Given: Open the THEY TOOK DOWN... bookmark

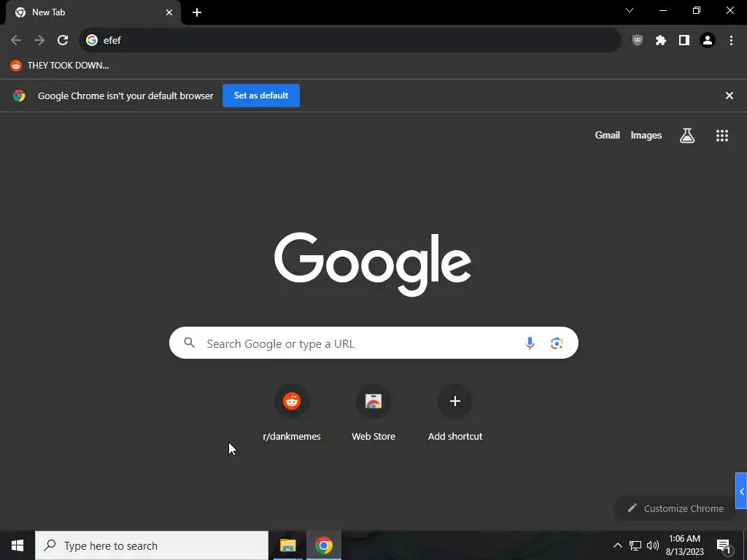Looking at the screenshot, I should tap(60, 66).
